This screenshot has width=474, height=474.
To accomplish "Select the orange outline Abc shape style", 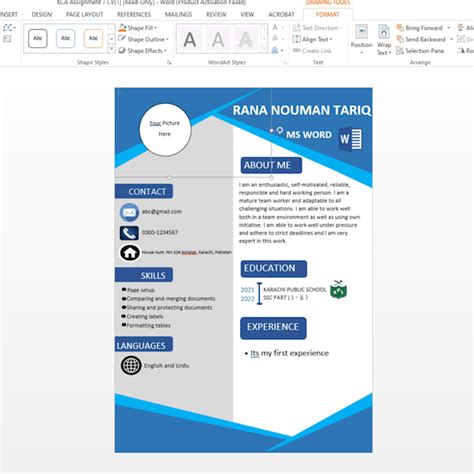I will pyautogui.click(x=93, y=38).
